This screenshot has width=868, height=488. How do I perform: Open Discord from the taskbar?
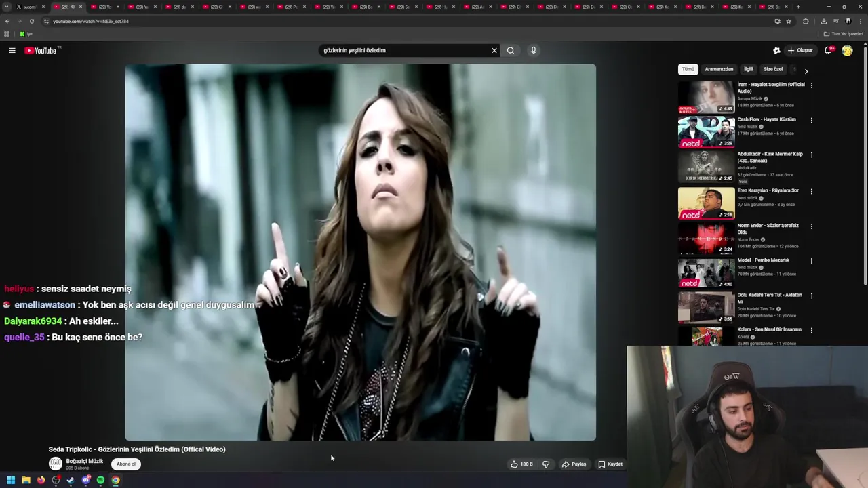[x=85, y=480]
